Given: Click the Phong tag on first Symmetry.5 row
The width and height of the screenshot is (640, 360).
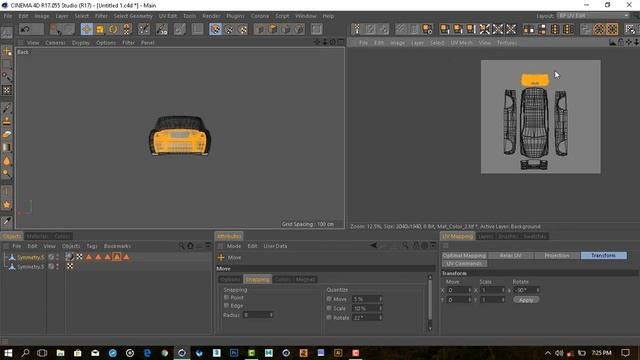Looking at the screenshot, I should (69, 257).
